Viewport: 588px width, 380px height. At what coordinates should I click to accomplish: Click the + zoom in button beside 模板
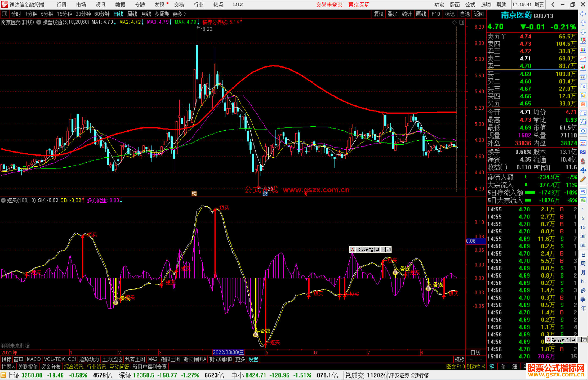pyautogui.click(x=471, y=359)
